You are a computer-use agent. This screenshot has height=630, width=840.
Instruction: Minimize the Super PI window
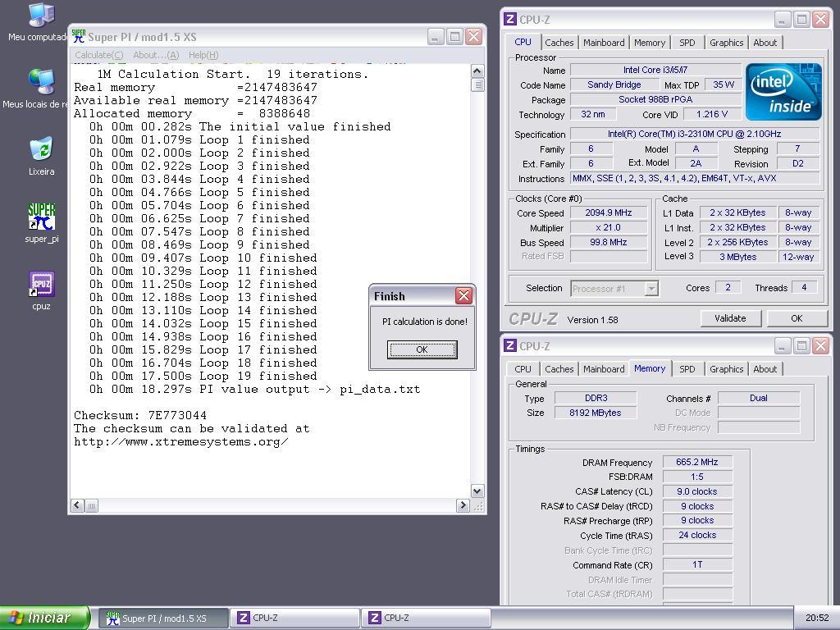tap(436, 36)
